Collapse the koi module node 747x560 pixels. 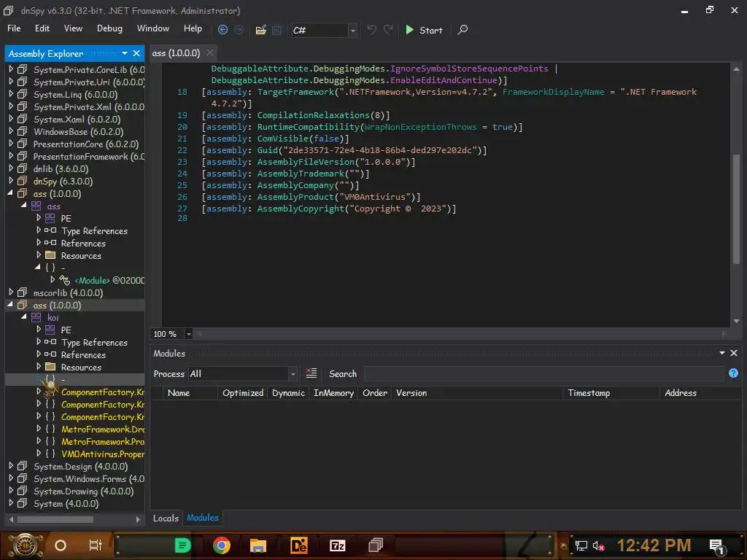[24, 317]
